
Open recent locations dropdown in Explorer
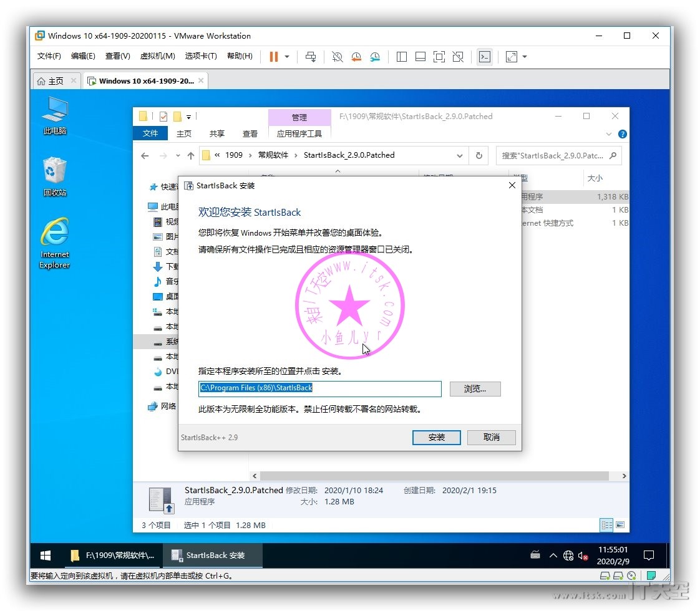pyautogui.click(x=178, y=156)
